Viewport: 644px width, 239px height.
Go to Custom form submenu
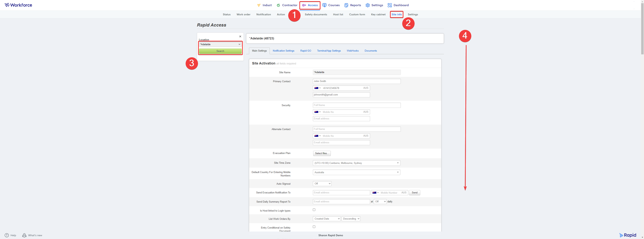click(357, 14)
